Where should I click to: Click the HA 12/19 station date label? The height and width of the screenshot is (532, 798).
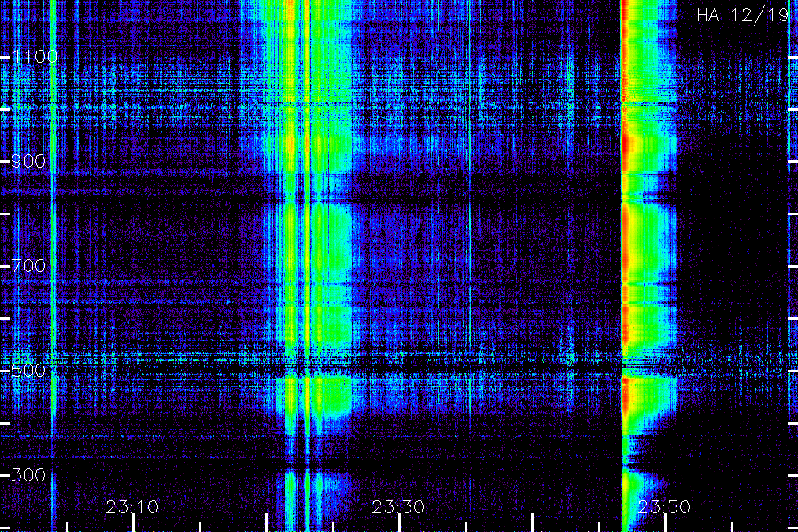[x=742, y=15]
